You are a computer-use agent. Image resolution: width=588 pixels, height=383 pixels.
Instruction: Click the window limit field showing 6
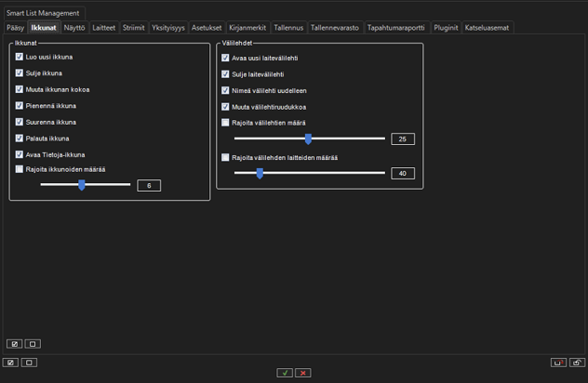pyautogui.click(x=149, y=186)
